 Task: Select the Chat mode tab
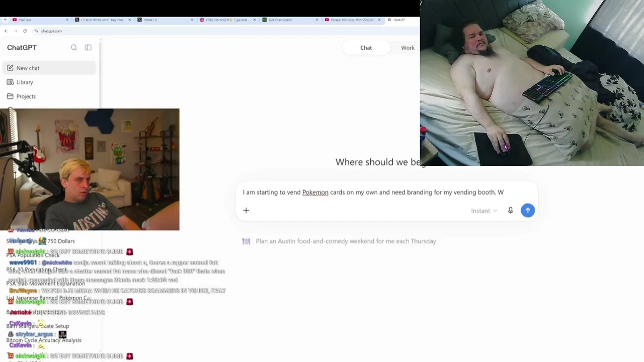click(366, 48)
